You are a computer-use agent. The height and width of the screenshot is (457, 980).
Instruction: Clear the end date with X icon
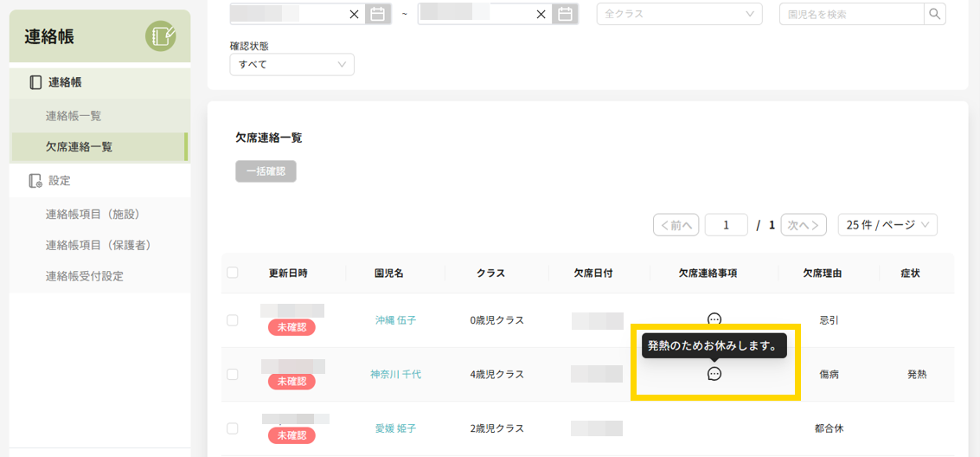[541, 14]
